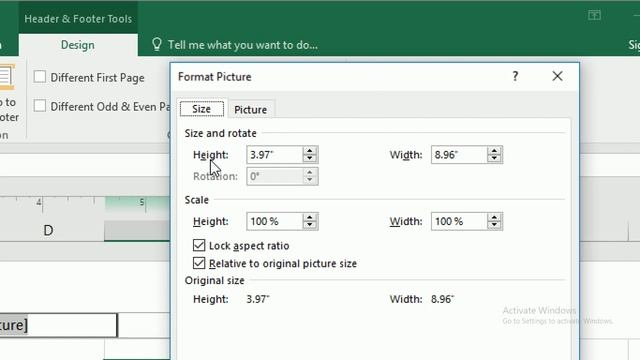The width and height of the screenshot is (640, 360).
Task: Decrease Scale Height with down arrow
Action: tap(310, 225)
